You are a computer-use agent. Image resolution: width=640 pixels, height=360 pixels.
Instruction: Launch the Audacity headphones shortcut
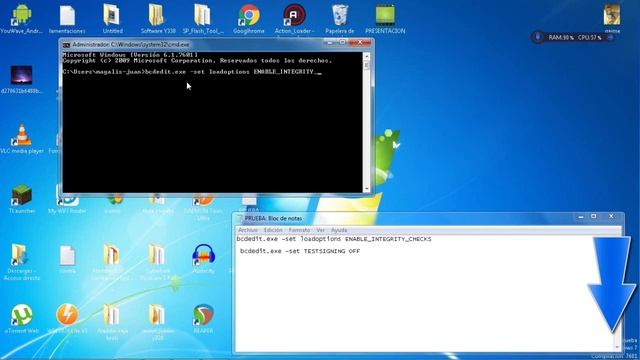[x=203, y=255]
